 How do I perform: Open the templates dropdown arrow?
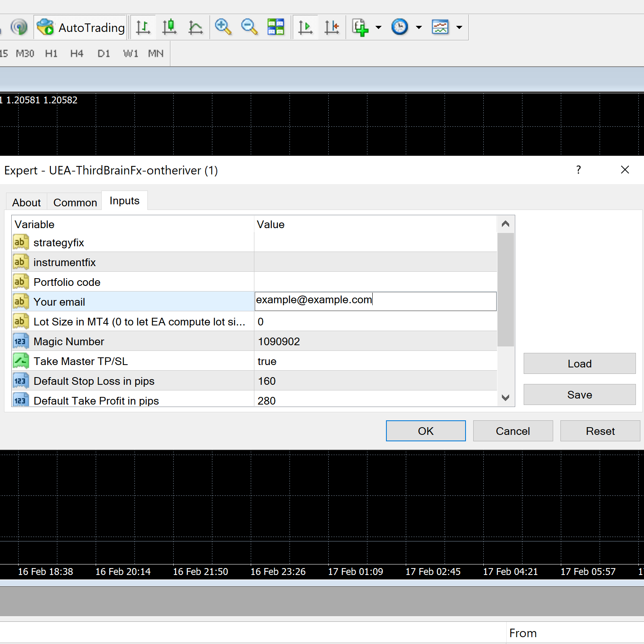459,27
